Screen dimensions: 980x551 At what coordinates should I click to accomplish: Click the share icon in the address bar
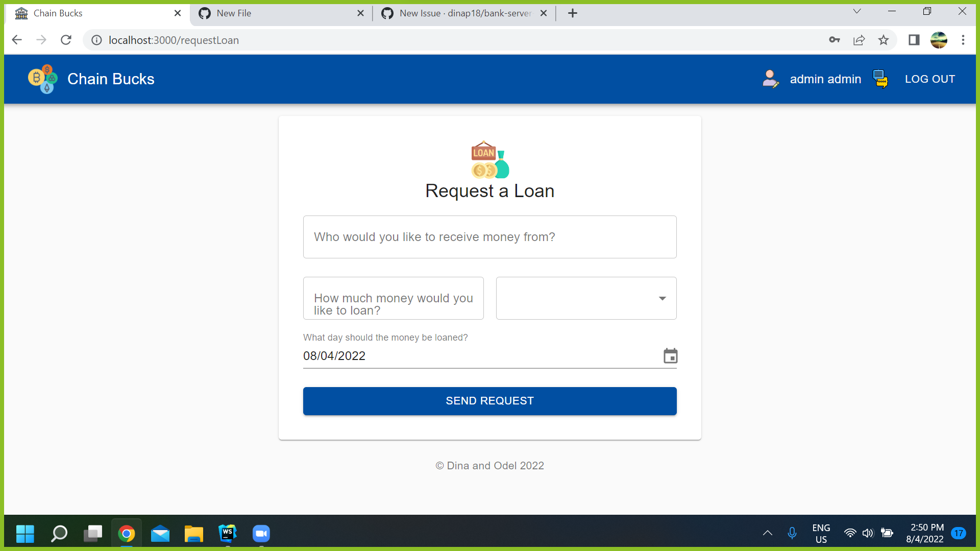pyautogui.click(x=859, y=40)
